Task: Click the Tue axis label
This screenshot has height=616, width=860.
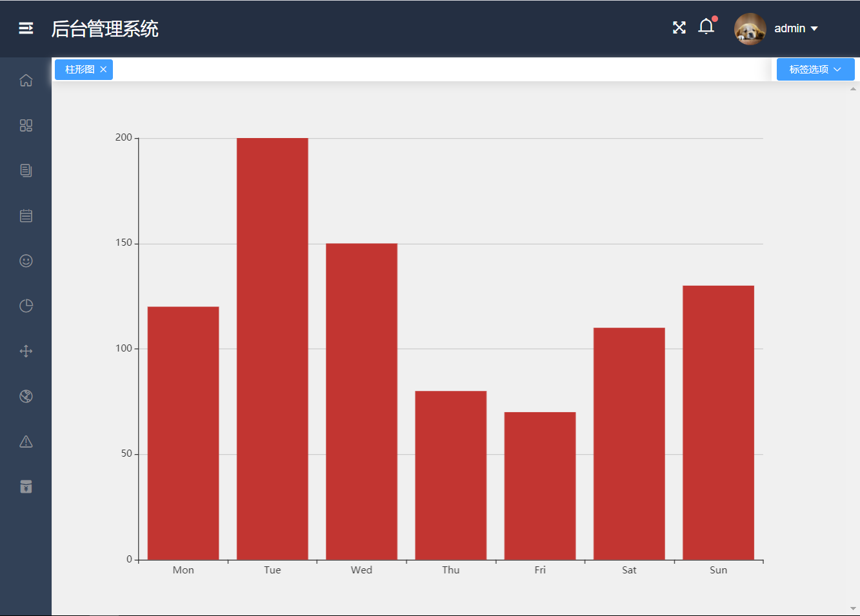Action: click(272, 570)
